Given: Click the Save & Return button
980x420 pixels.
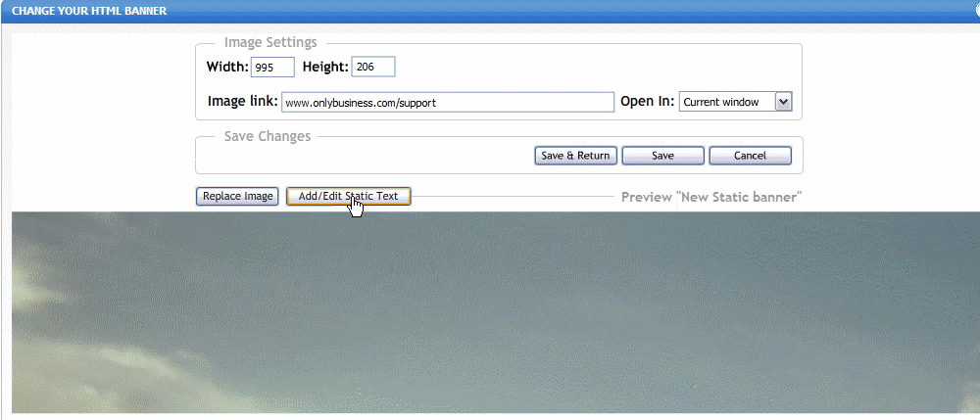Looking at the screenshot, I should click(x=575, y=156).
